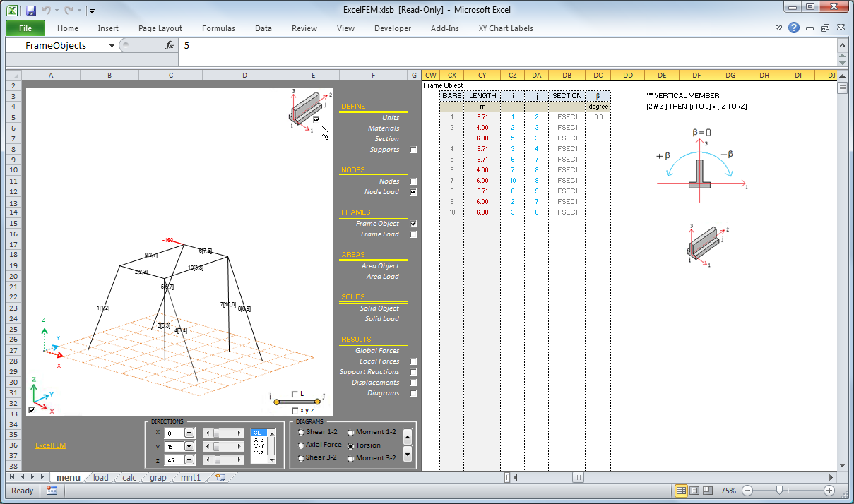Click the Redo arrow in quick access toolbar
854x504 pixels.
69,11
